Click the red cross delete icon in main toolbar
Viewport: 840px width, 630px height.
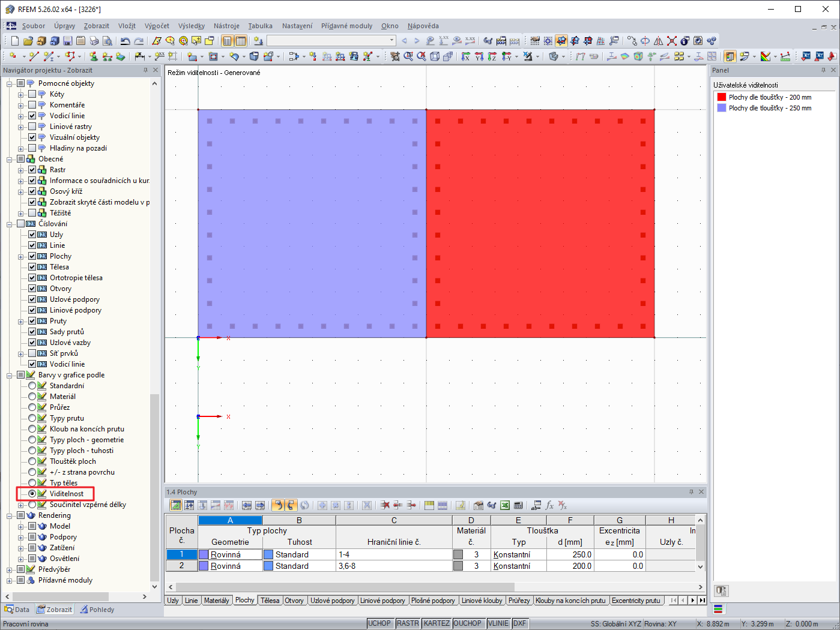(x=672, y=41)
